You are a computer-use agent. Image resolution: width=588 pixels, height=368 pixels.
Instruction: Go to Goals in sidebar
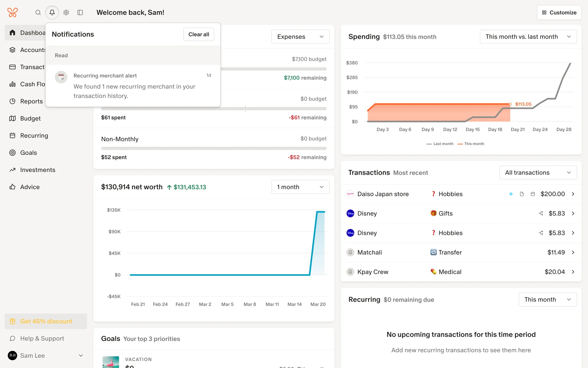(x=28, y=153)
